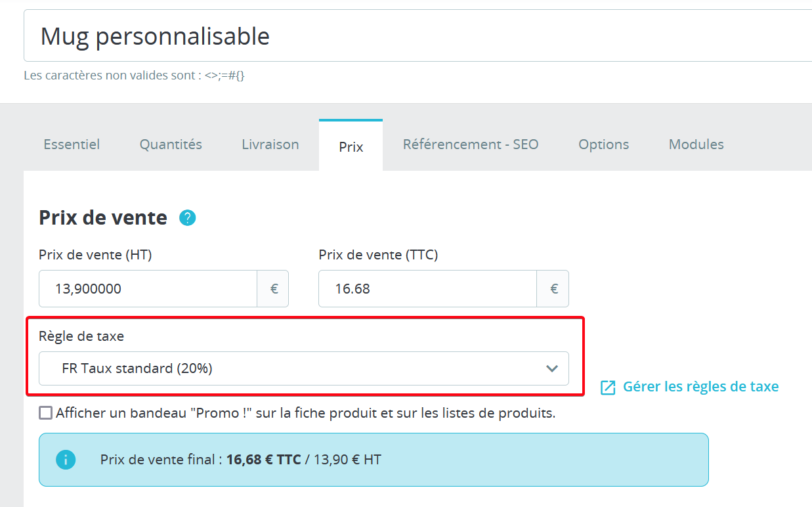Click the euro symbol next to TTC price
This screenshot has width=812, height=507.
click(x=554, y=288)
